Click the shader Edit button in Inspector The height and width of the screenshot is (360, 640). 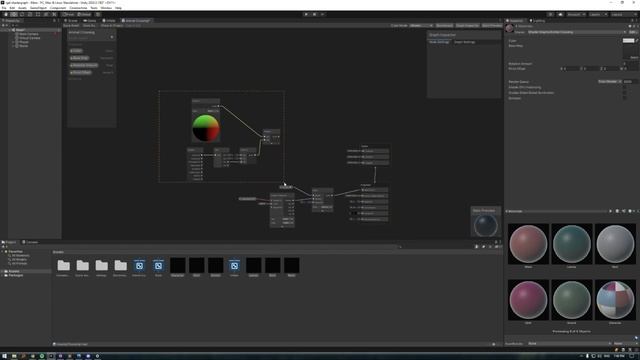[x=632, y=32]
